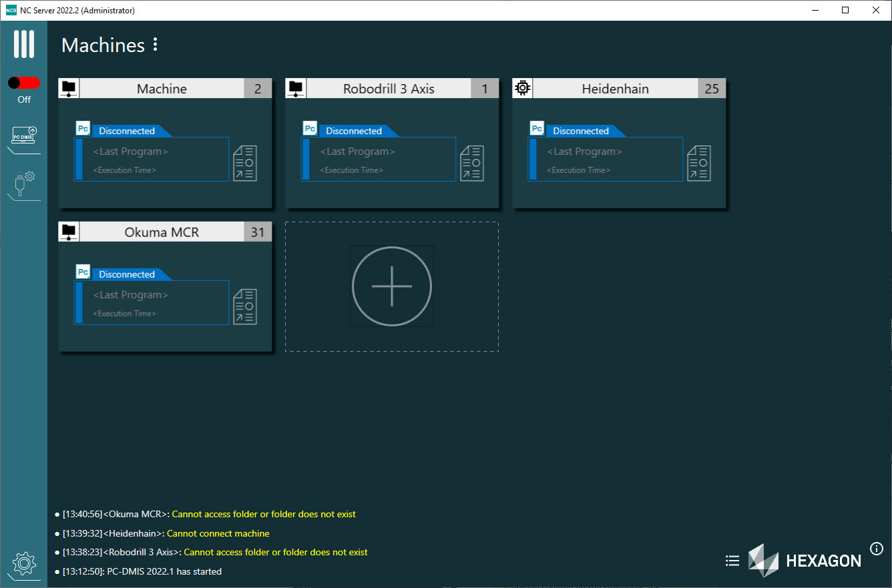Image resolution: width=892 pixels, height=588 pixels.
Task: Click the count badge 31 on Okuma MCR
Action: (x=258, y=232)
